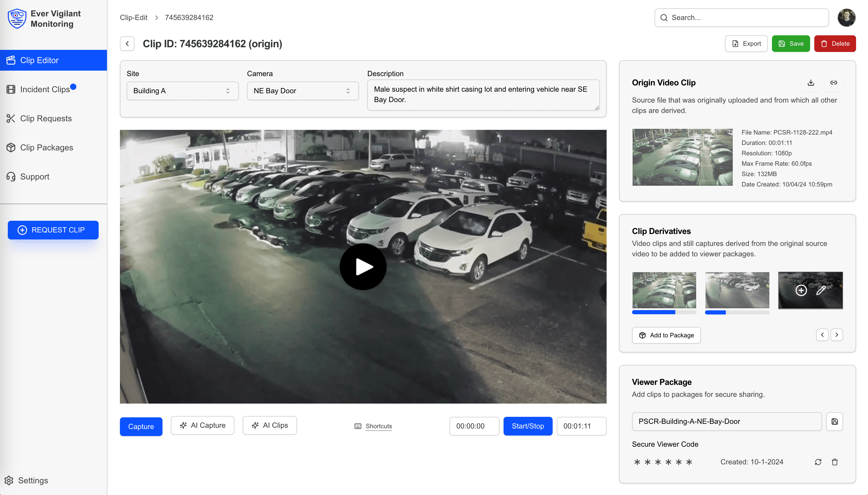Show next clip derivatives
868x495 pixels.
pyautogui.click(x=836, y=335)
